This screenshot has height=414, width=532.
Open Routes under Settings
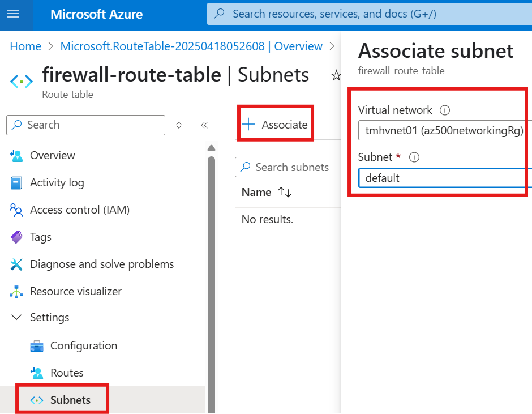pos(67,373)
